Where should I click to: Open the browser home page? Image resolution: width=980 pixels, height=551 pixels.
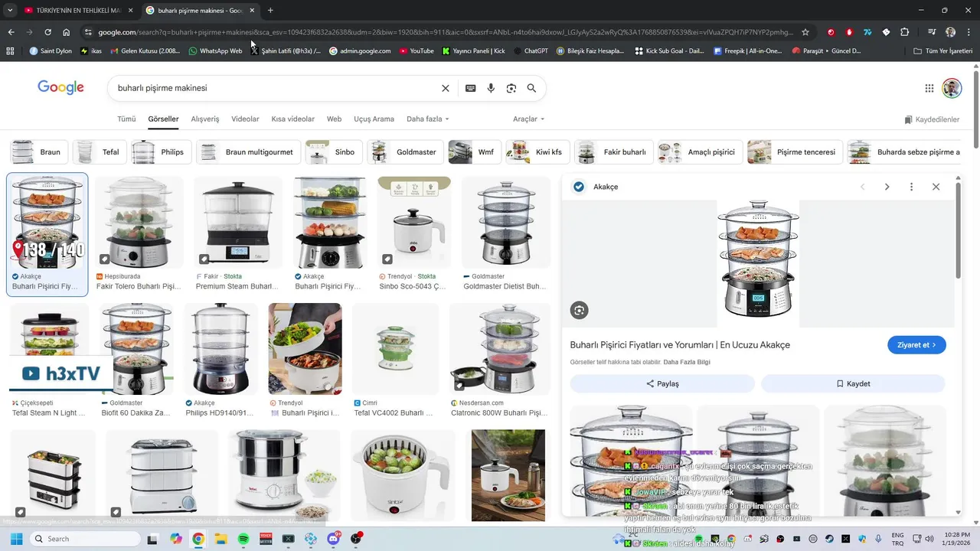67,32
